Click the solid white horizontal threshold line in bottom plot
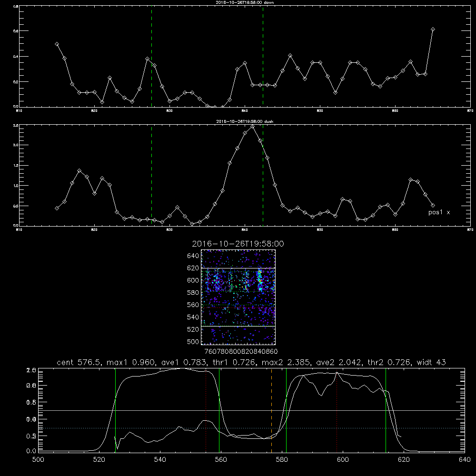476x476 pixels. 251,410
